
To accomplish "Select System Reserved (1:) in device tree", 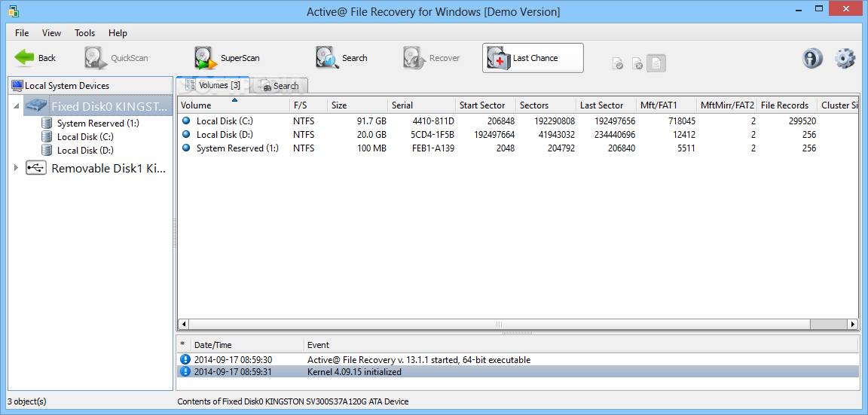I will click(98, 124).
